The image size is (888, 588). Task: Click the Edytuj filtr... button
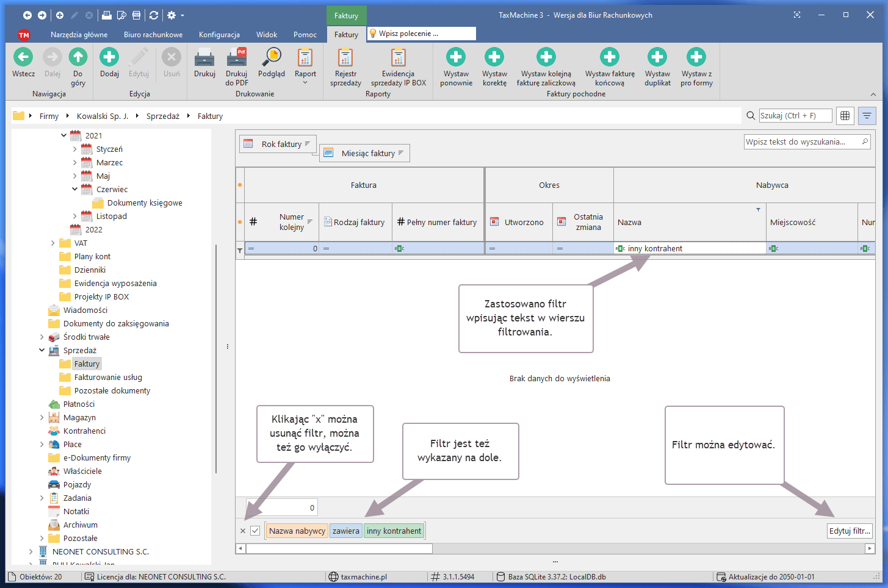(849, 531)
